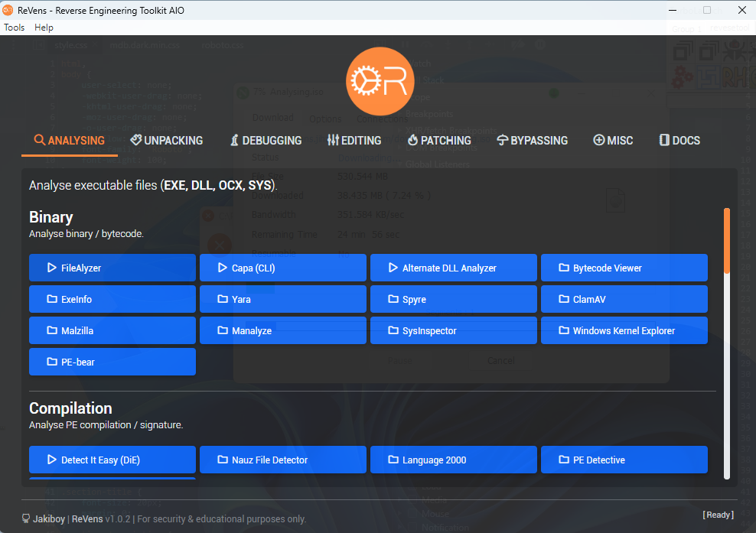
Task: Click the orange ReVens gear logo
Action: (x=380, y=81)
